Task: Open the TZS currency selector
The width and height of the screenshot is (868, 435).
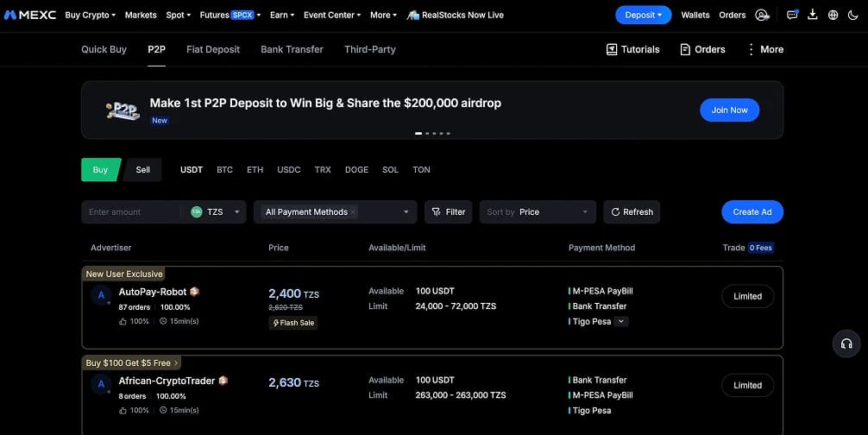Action: (216, 212)
